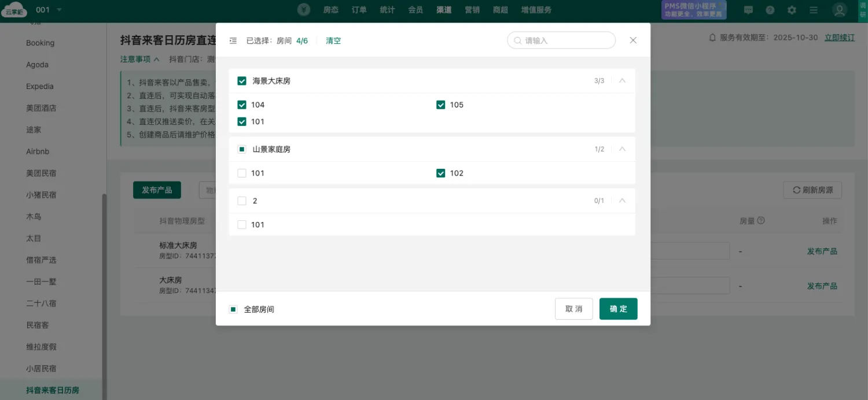Select 美团民宿 in the sidebar
Screen dimensions: 868x400
pos(41,173)
